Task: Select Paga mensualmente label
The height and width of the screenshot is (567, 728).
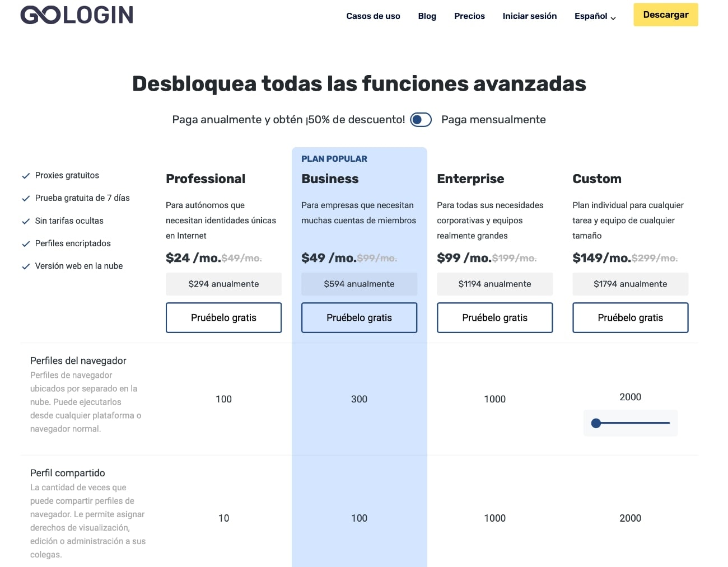Action: [x=493, y=119]
